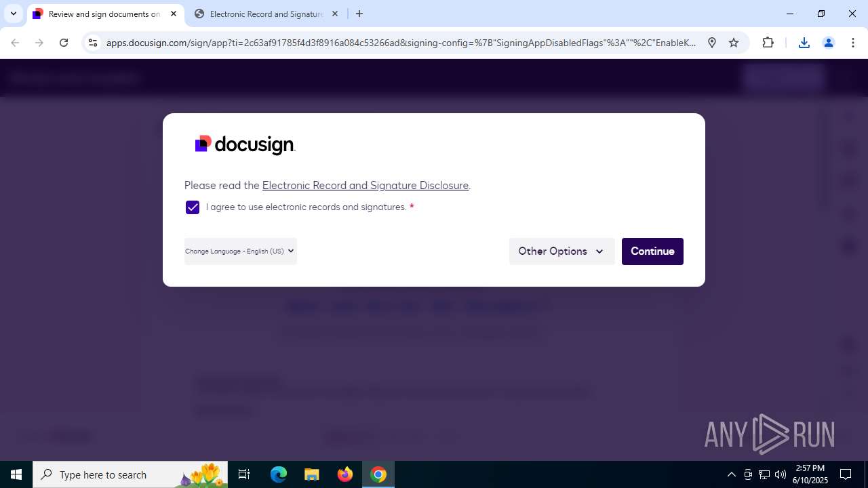The width and height of the screenshot is (868, 488).
Task: Uncheck the agree to electronic records checkbox
Action: pos(193,207)
